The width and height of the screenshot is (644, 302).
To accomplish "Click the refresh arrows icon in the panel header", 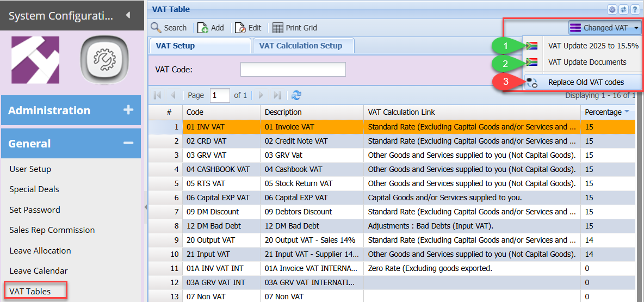I will pos(623,9).
